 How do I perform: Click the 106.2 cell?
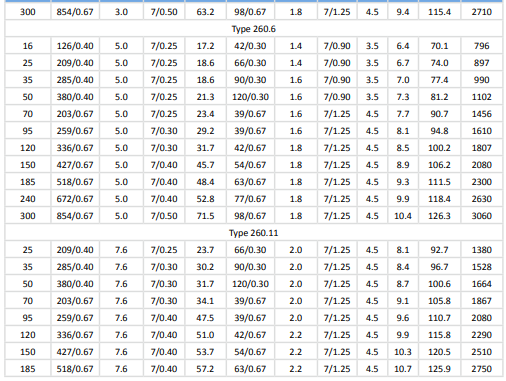[x=439, y=165]
